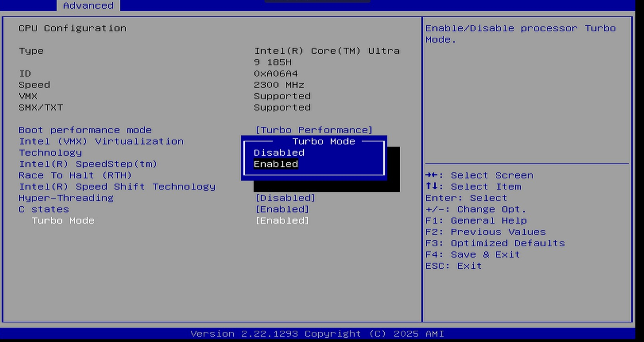
Task: Select the Boot performance mode setting
Action: pos(85,130)
